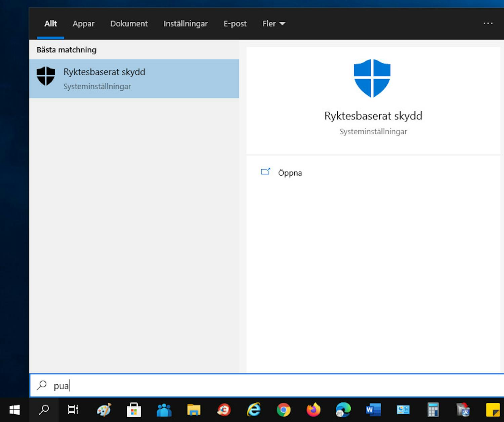The height and width of the screenshot is (422, 504).
Task: Open Paint from the taskbar
Action: (x=103, y=410)
